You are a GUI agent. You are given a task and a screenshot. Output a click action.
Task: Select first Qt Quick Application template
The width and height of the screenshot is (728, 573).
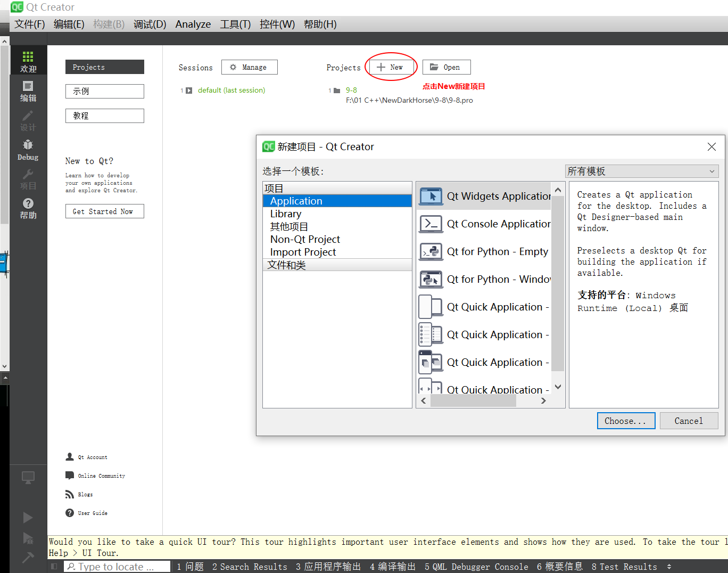[x=484, y=307]
